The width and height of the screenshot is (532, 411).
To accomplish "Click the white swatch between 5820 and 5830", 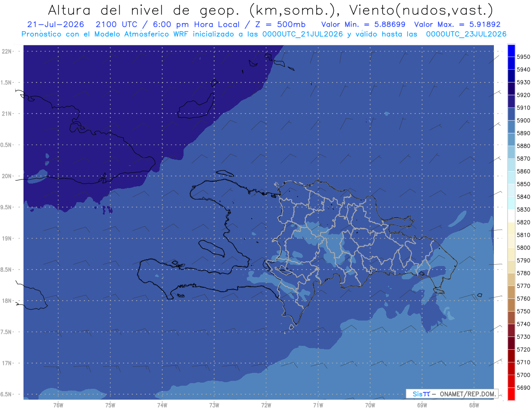I will [x=511, y=216].
